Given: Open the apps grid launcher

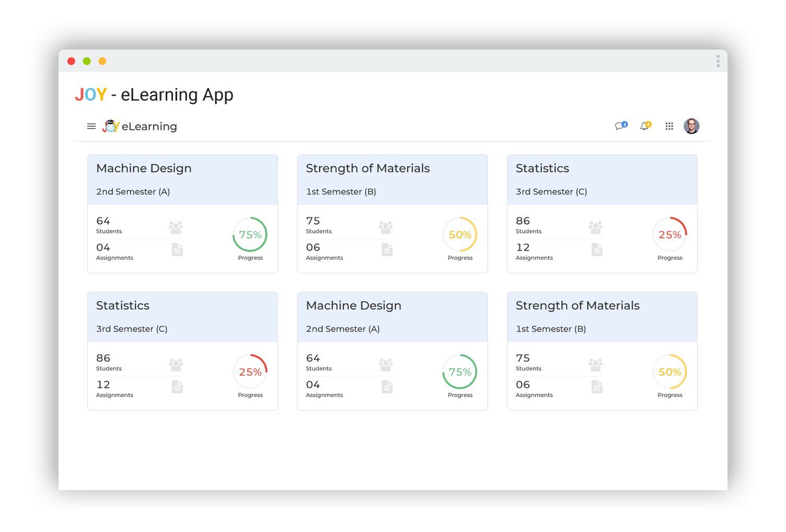Looking at the screenshot, I should pyautogui.click(x=669, y=126).
